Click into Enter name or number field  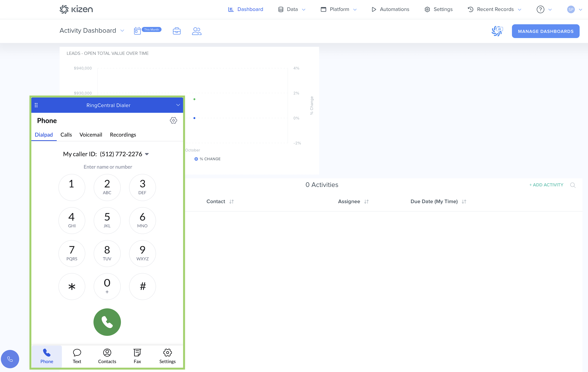tap(108, 167)
